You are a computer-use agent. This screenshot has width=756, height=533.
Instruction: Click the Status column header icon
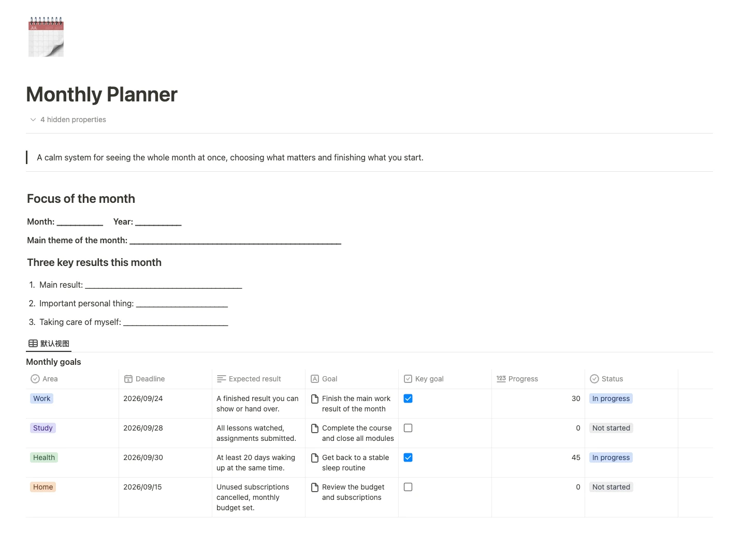pos(594,379)
